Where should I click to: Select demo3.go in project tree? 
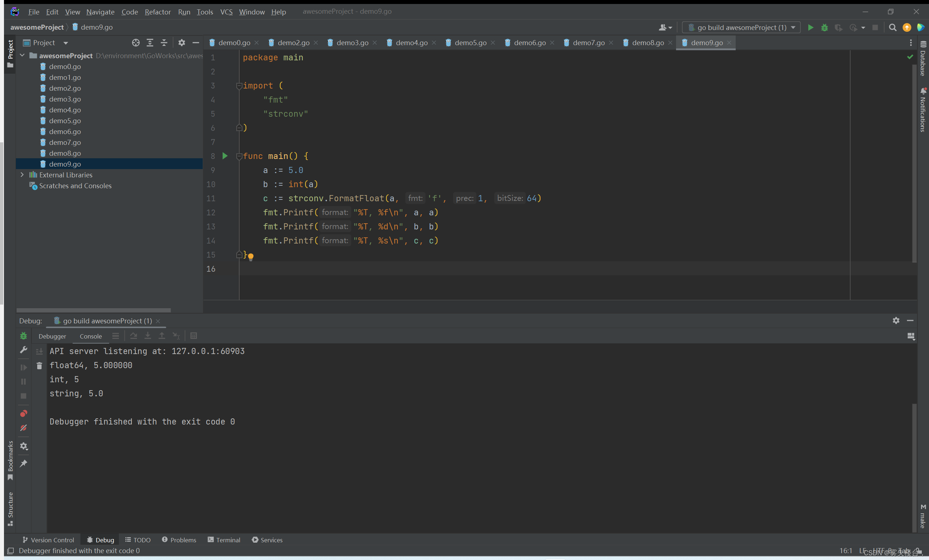point(65,99)
